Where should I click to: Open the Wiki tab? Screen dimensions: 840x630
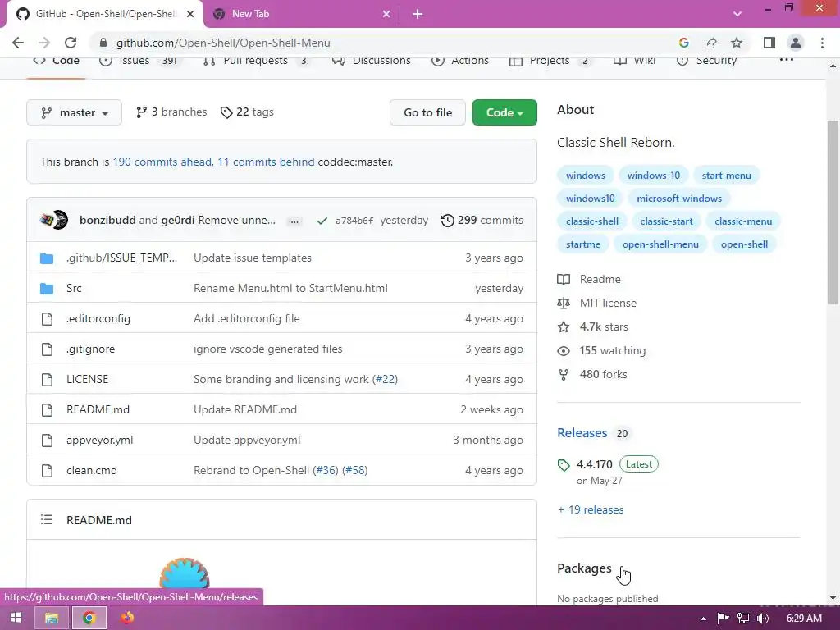click(634, 60)
